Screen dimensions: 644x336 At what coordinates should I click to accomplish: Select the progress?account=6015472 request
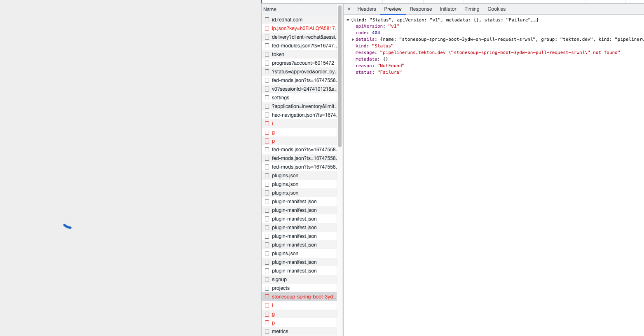[302, 63]
